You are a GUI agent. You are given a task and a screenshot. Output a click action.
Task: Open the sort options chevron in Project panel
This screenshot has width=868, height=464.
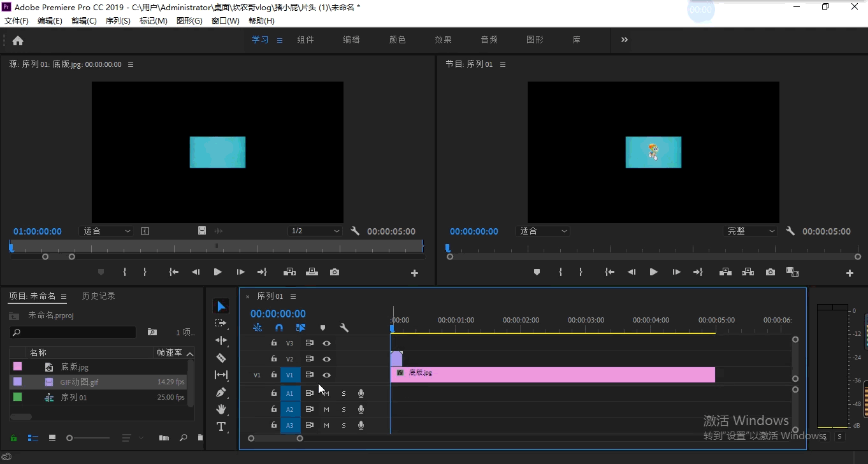141,438
